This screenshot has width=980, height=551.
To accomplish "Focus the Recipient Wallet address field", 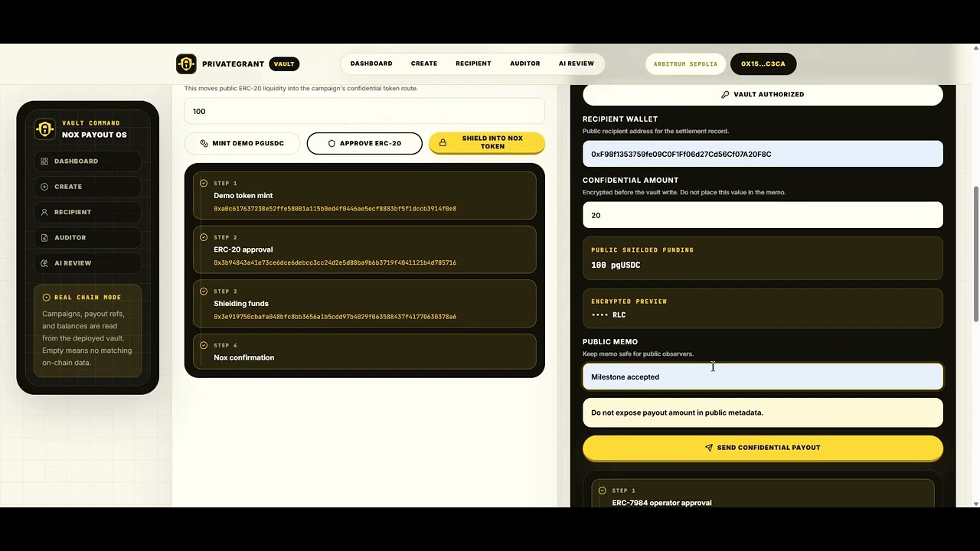I will (x=763, y=154).
